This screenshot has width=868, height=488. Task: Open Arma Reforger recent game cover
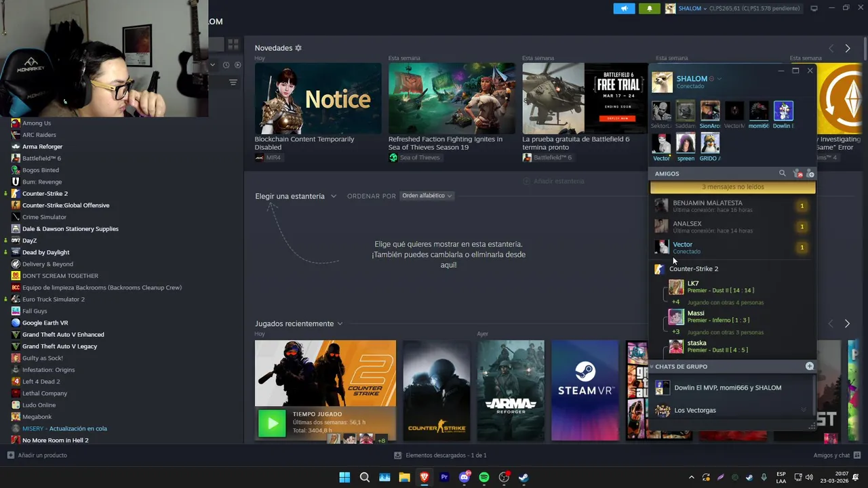pyautogui.click(x=511, y=390)
